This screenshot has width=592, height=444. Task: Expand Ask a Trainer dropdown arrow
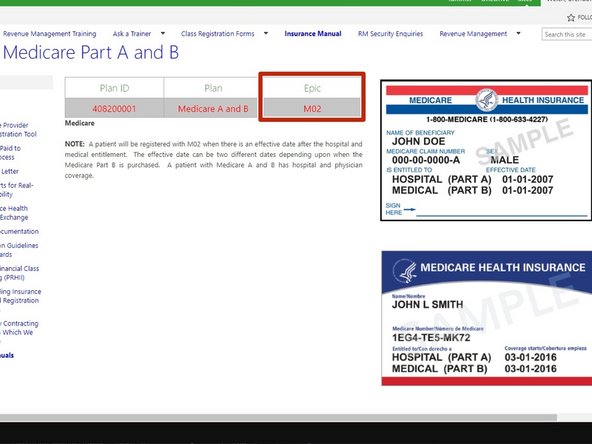click(x=163, y=33)
